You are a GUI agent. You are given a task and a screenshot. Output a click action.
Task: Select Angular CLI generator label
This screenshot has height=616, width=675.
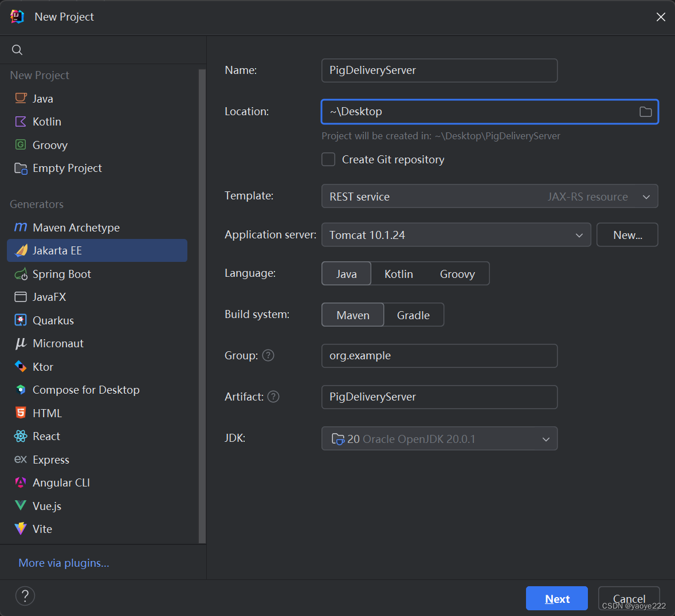click(61, 482)
